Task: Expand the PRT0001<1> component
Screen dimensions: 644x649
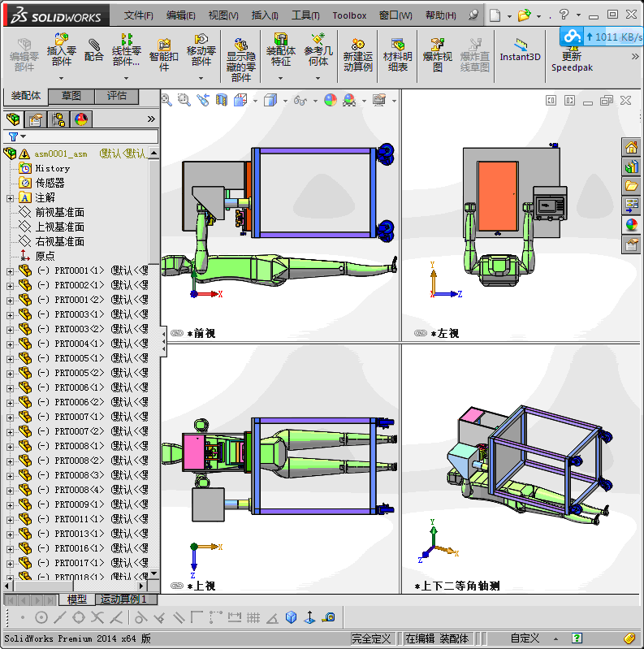Action: pos(10,271)
